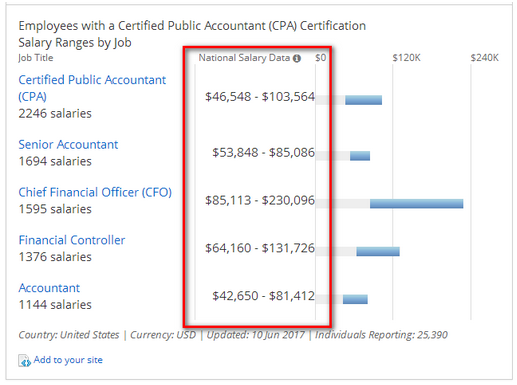
Task: Click the $42,650 - $81,412 salary text
Action: click(x=264, y=296)
